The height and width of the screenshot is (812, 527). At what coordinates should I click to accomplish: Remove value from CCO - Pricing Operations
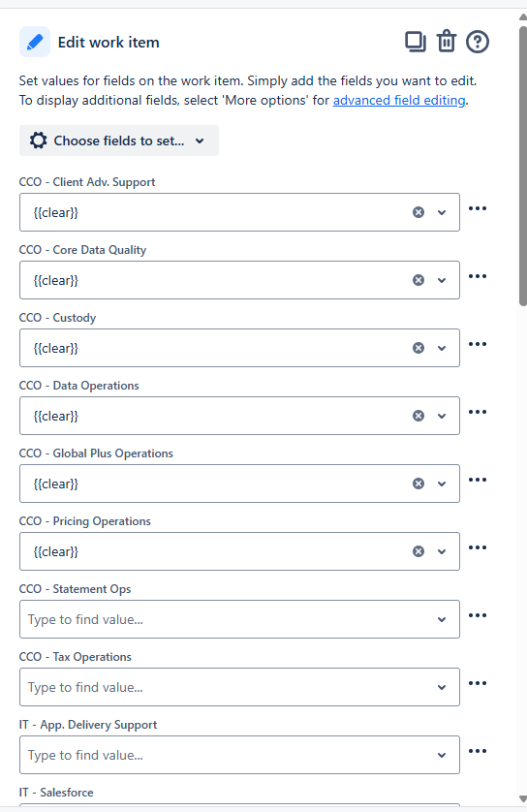(x=418, y=551)
